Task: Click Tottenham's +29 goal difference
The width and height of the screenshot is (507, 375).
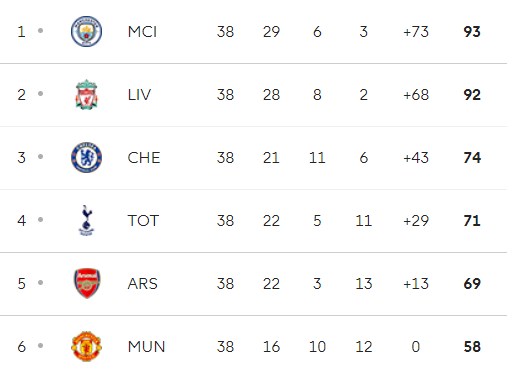Action: (416, 221)
